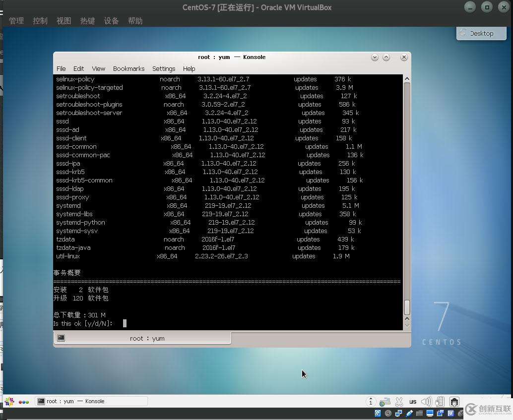Click VirtualBox shared folders status icon
This screenshot has width=513, height=420.
[x=419, y=414]
